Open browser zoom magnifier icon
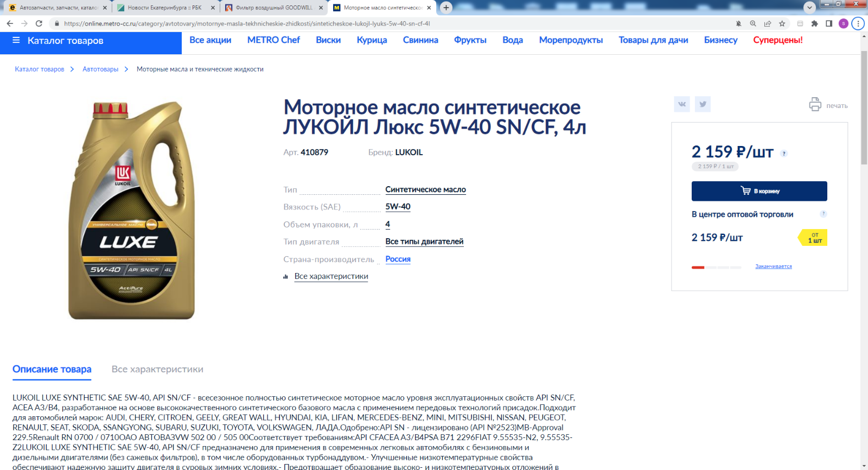 753,23
